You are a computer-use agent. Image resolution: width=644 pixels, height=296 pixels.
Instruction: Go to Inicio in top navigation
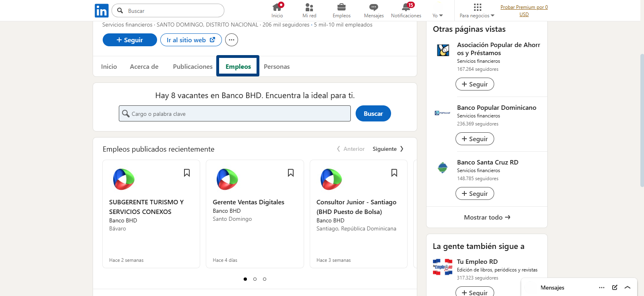(277, 10)
